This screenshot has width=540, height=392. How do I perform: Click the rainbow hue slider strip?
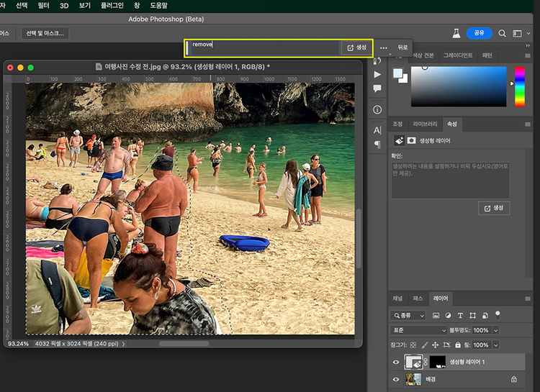(x=520, y=86)
